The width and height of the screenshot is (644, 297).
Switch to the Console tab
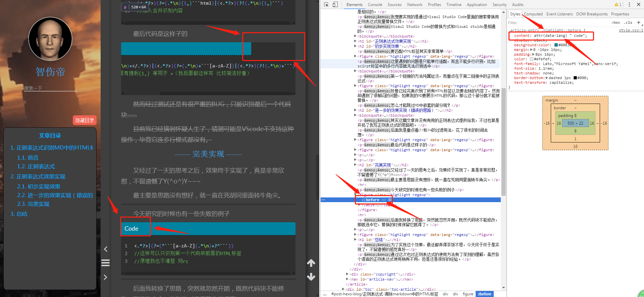(x=375, y=5)
